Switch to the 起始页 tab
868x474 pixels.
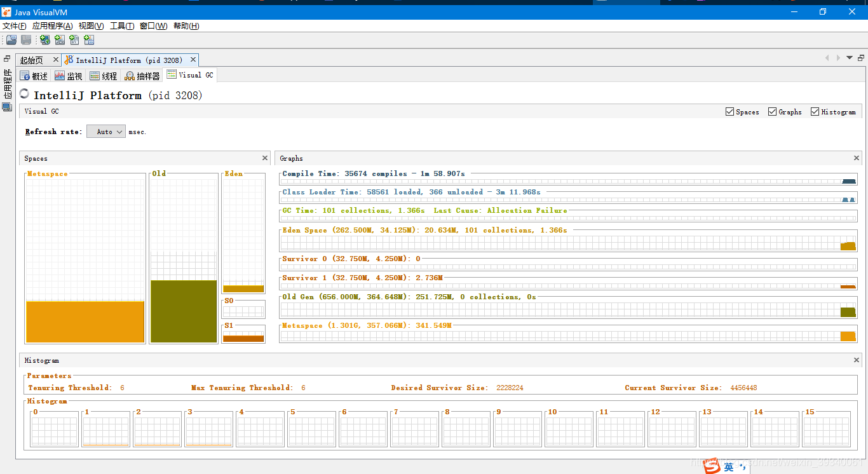click(32, 60)
